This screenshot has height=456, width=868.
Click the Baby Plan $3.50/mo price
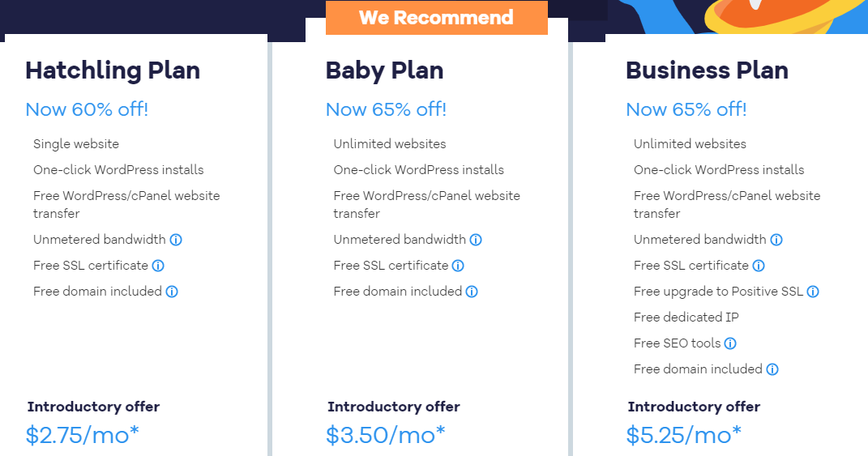pyautogui.click(x=385, y=435)
